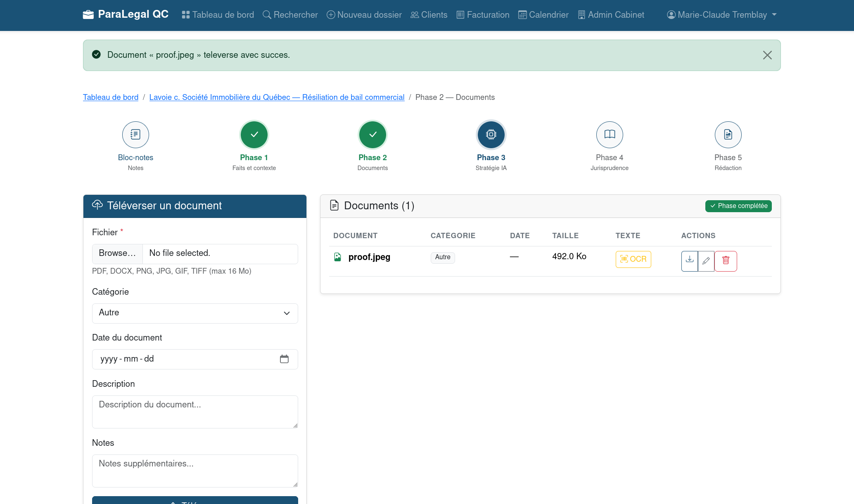Click the Tableau de bord breadcrumb link

(x=110, y=97)
